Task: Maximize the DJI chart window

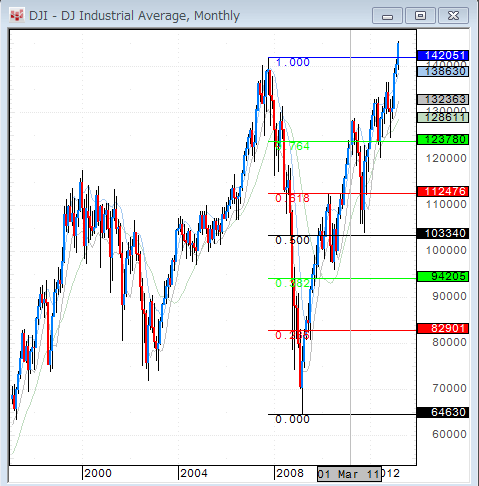Action: 420,16
